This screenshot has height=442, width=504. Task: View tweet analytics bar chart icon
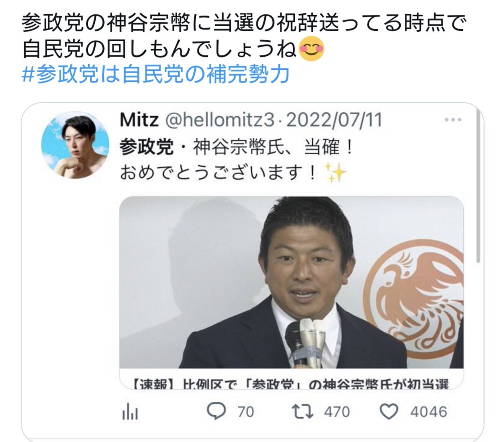pyautogui.click(x=130, y=412)
